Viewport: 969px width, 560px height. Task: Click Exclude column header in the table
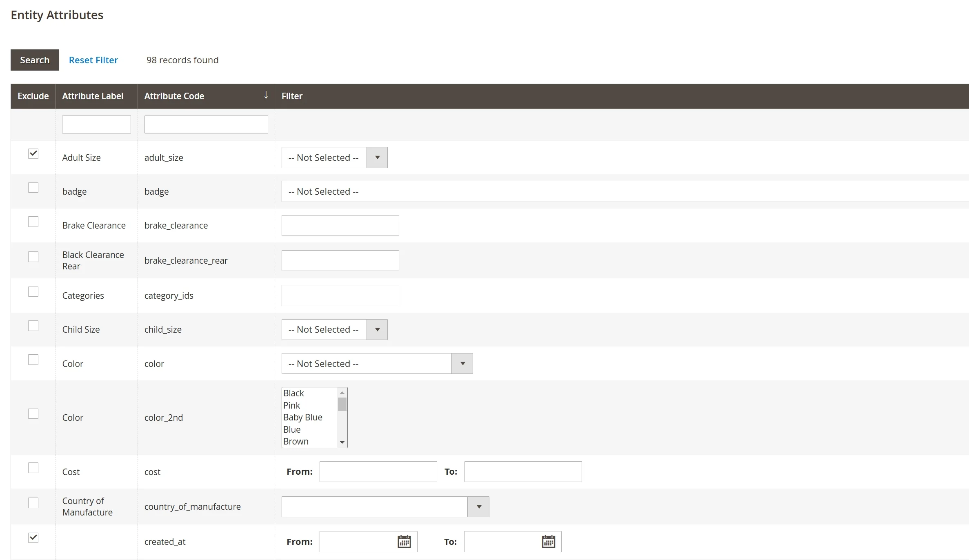click(33, 96)
